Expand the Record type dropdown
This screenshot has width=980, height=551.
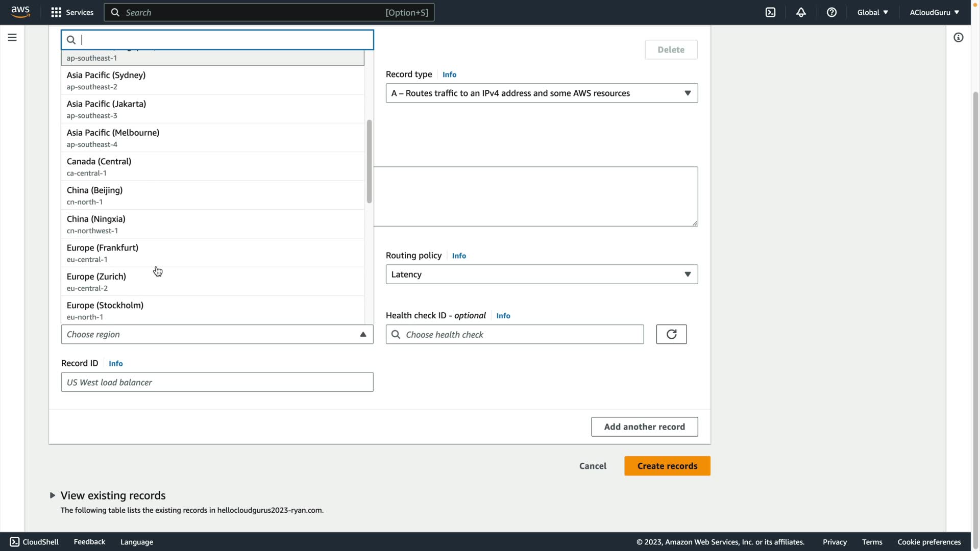(542, 93)
